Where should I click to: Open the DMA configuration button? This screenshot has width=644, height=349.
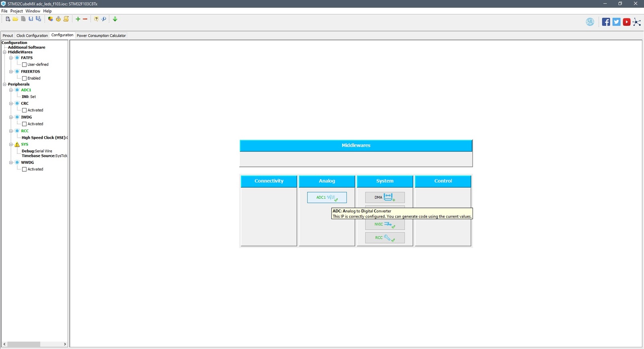(x=385, y=197)
